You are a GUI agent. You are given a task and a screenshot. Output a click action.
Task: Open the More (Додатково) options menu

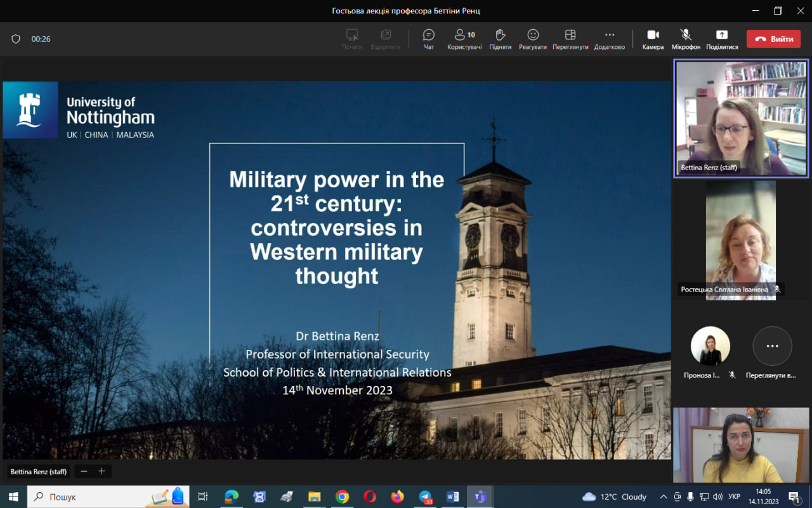[x=609, y=39]
